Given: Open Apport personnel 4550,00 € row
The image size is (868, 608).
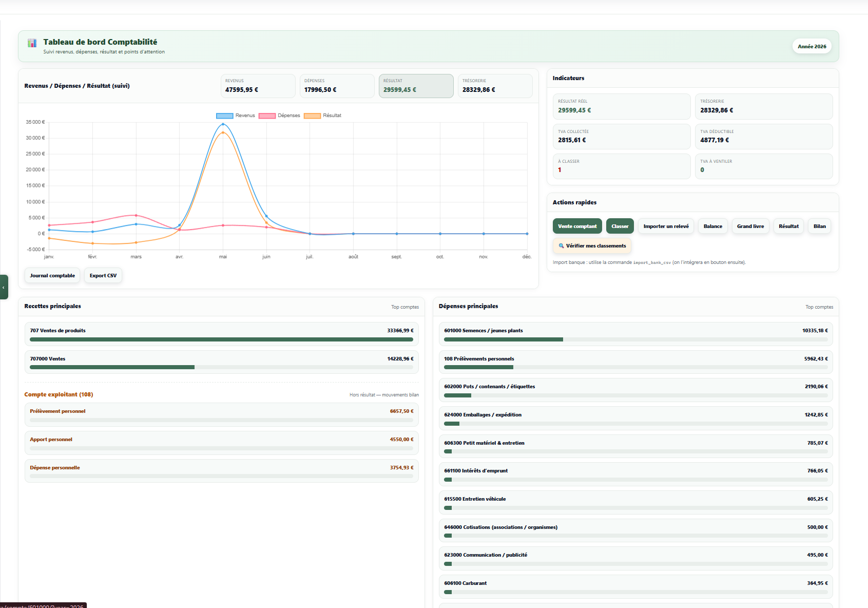Looking at the screenshot, I should pyautogui.click(x=222, y=443).
